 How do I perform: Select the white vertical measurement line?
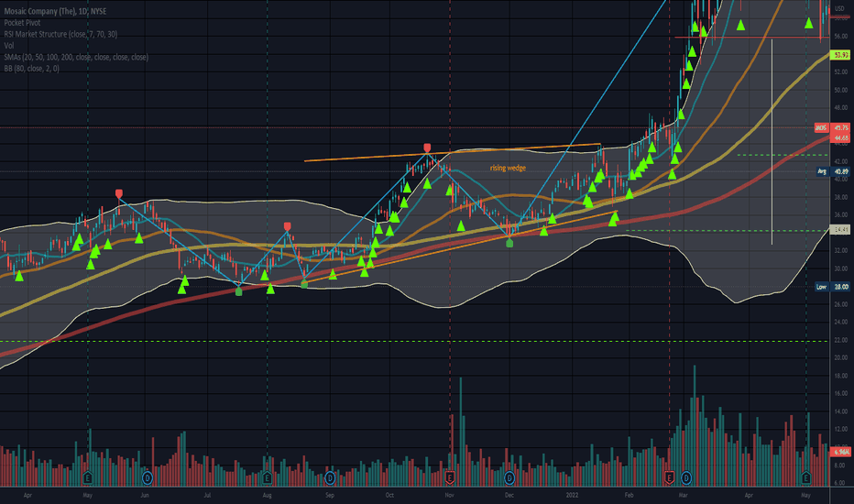click(x=772, y=142)
